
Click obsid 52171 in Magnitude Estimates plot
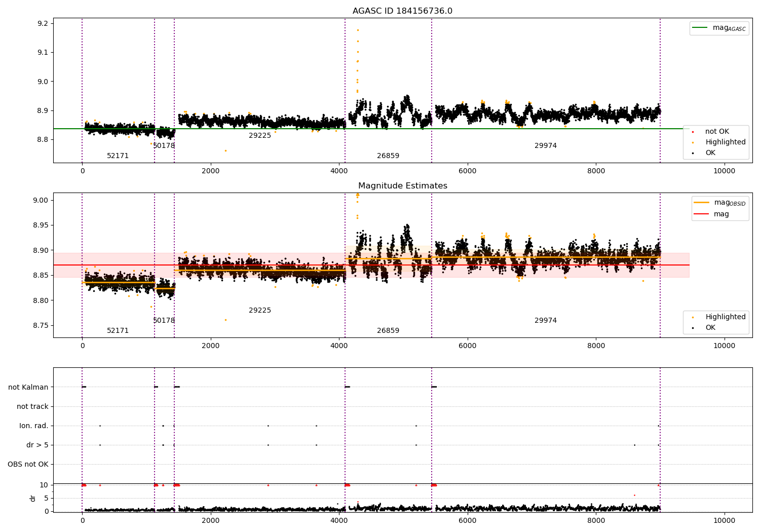click(x=118, y=330)
